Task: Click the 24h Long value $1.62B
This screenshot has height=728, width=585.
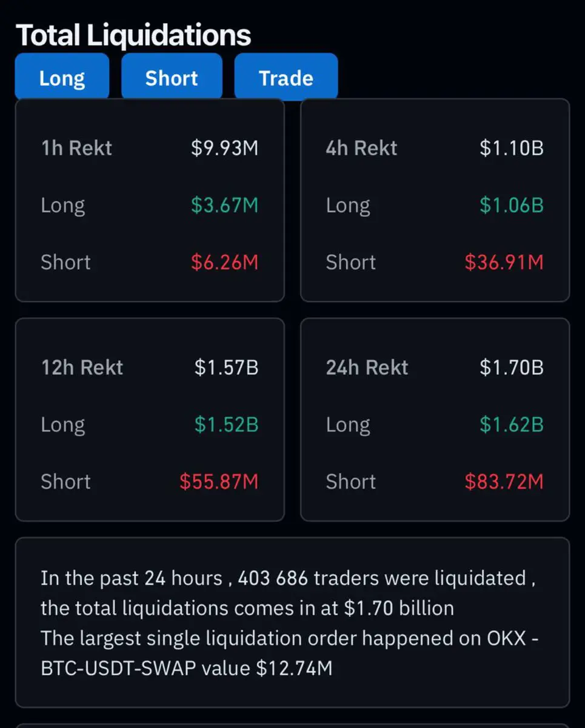Action: click(512, 425)
